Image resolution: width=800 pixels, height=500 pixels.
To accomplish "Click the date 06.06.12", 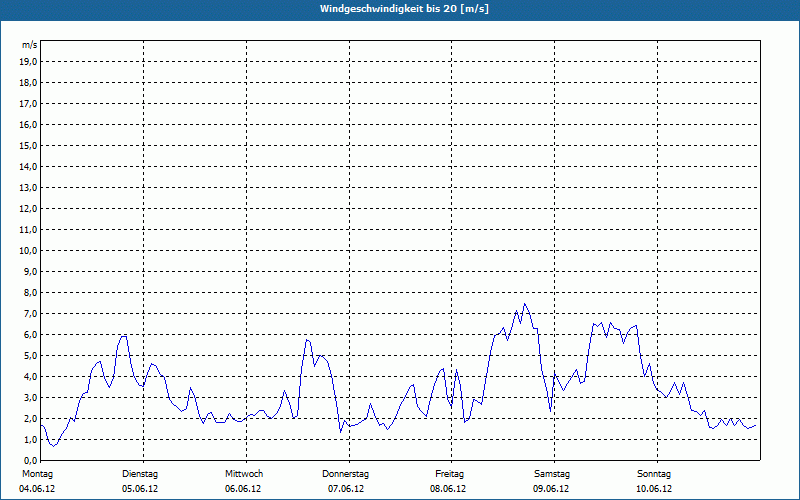I will [x=243, y=489].
